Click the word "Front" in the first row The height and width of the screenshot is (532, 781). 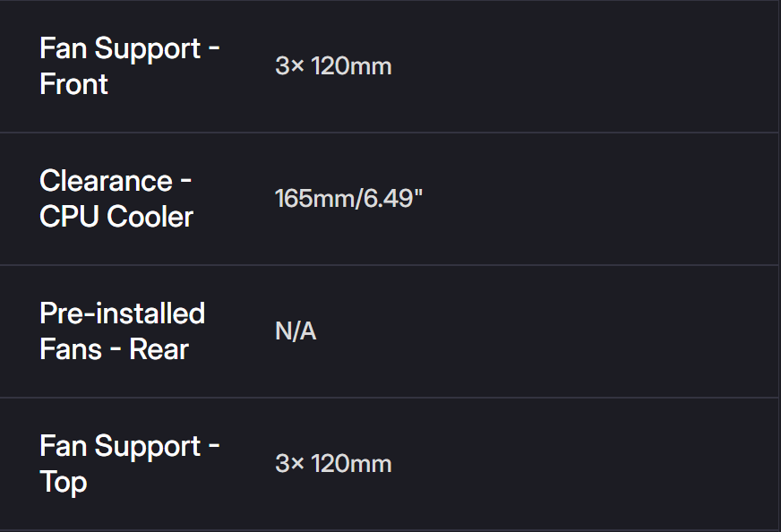pos(74,85)
